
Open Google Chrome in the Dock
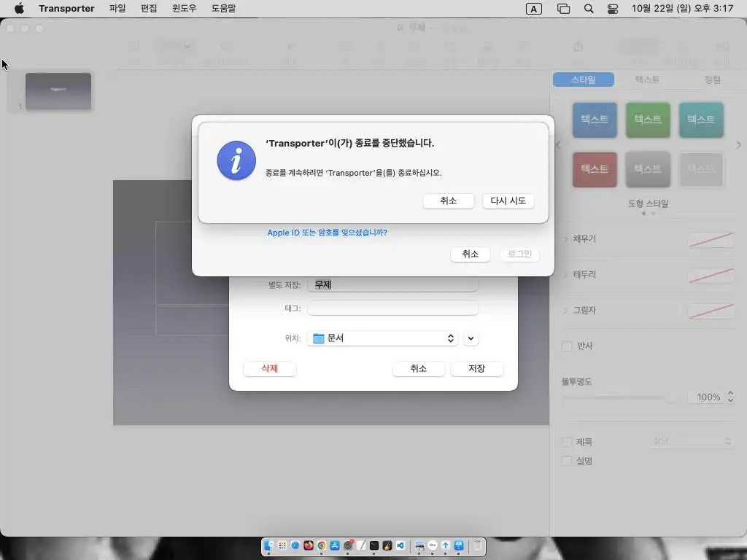pyautogui.click(x=322, y=545)
